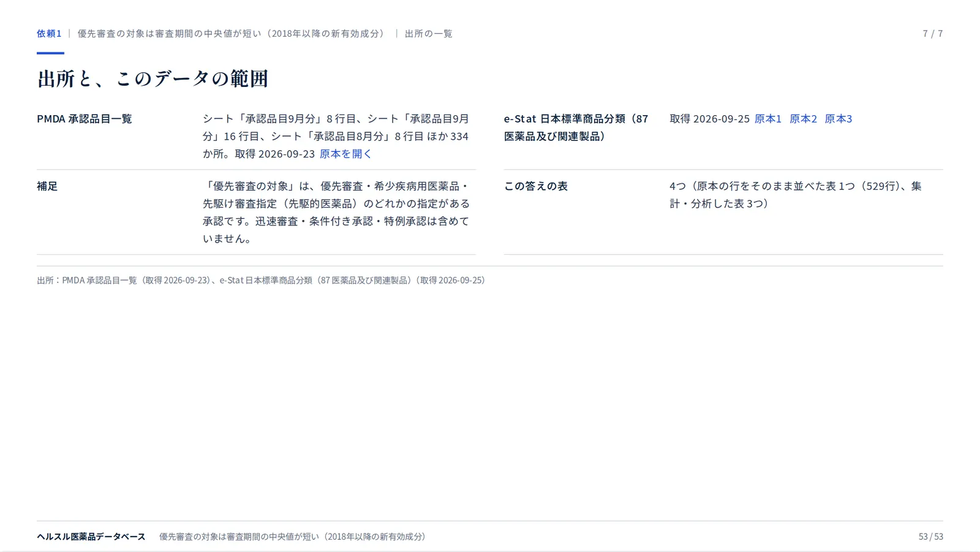
Task: Click the description starting 4つ（原本の行を
Action: 795,195
